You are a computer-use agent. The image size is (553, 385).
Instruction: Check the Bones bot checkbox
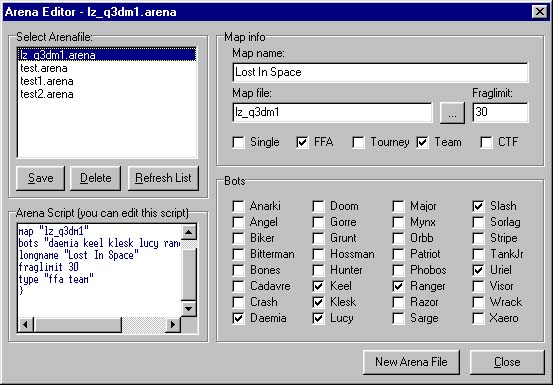238,270
